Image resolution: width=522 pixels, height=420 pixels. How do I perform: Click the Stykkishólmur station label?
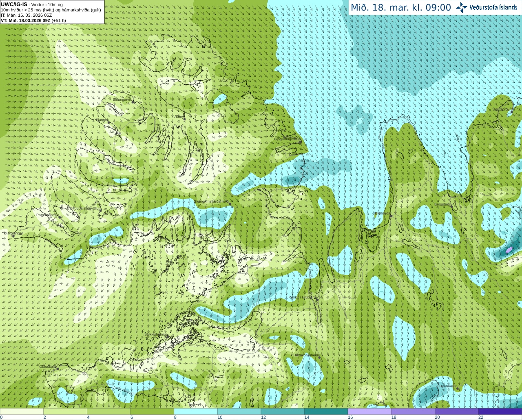click(x=156, y=334)
